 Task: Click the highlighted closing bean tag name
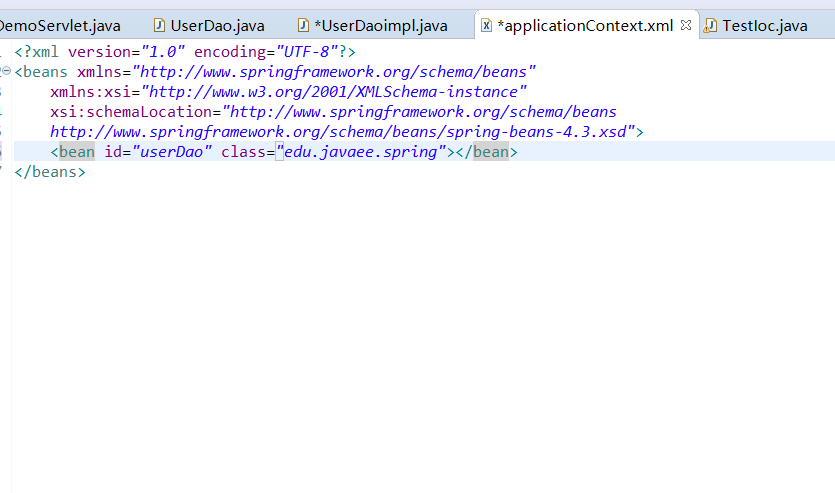pos(491,152)
